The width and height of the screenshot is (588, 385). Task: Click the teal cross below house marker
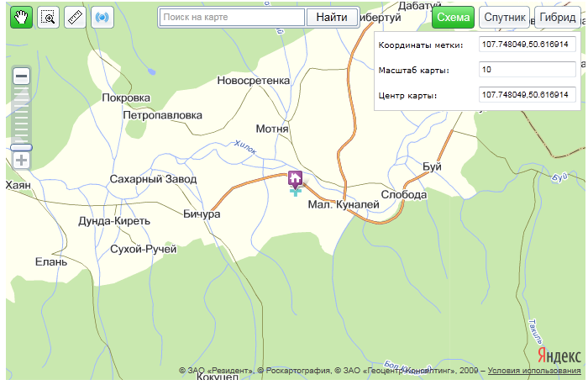(296, 192)
